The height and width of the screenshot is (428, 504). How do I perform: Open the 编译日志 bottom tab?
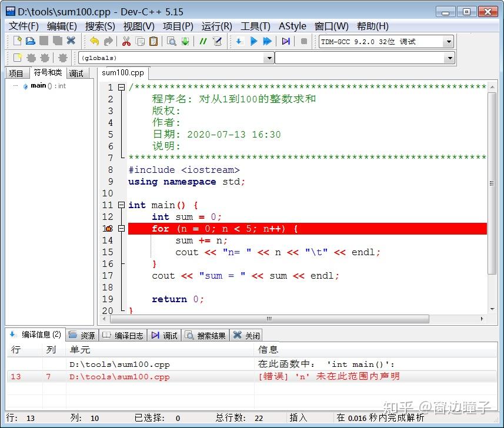point(123,336)
